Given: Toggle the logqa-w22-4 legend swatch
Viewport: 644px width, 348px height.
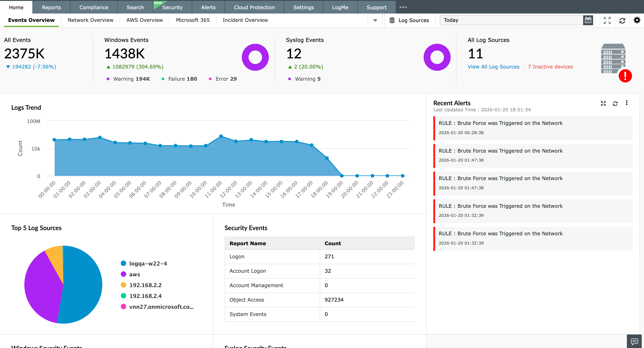Looking at the screenshot, I should pyautogui.click(x=123, y=263).
